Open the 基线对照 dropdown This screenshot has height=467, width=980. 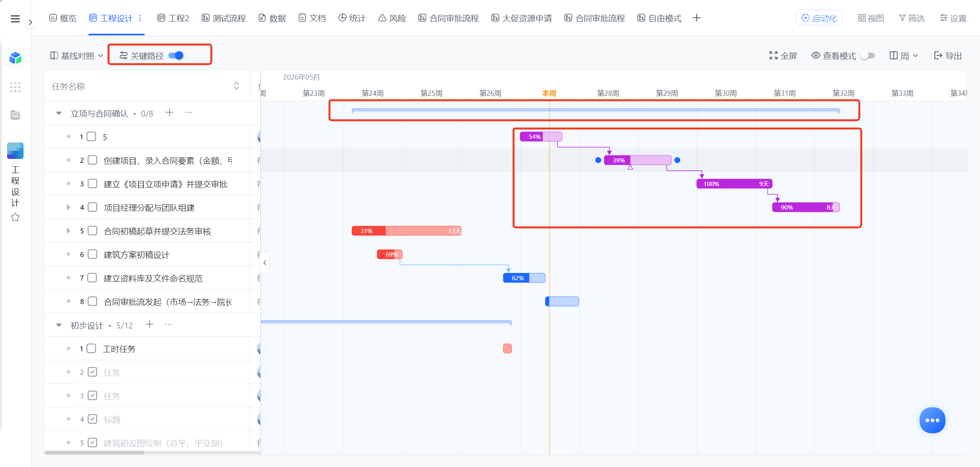click(x=77, y=56)
